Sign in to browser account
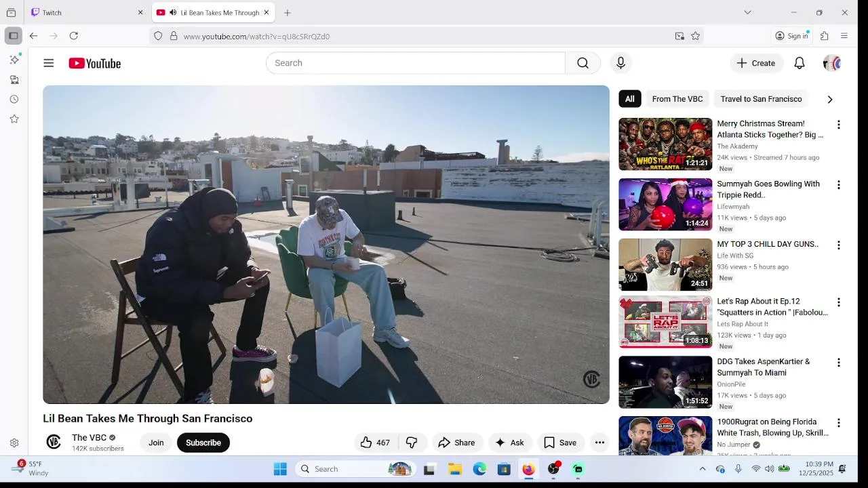 coord(792,36)
